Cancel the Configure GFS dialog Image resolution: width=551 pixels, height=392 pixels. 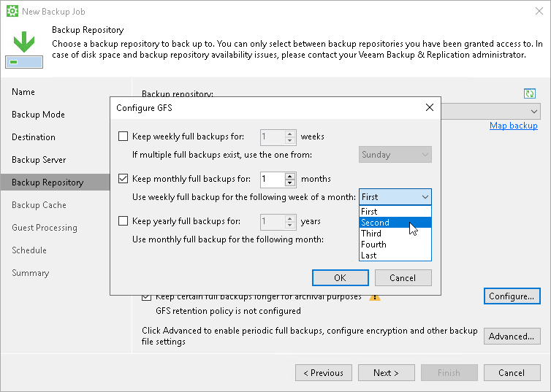pos(403,277)
